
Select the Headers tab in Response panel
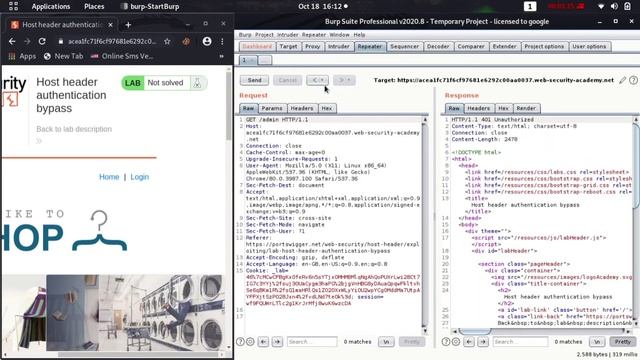(x=478, y=108)
